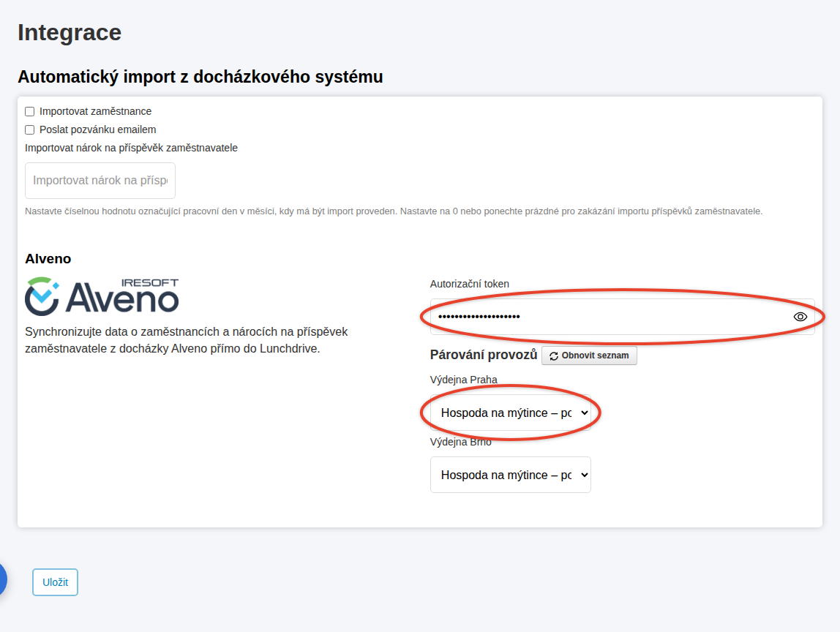This screenshot has height=632, width=840.
Task: Open the Výdejna Brno dropdown
Action: click(511, 475)
